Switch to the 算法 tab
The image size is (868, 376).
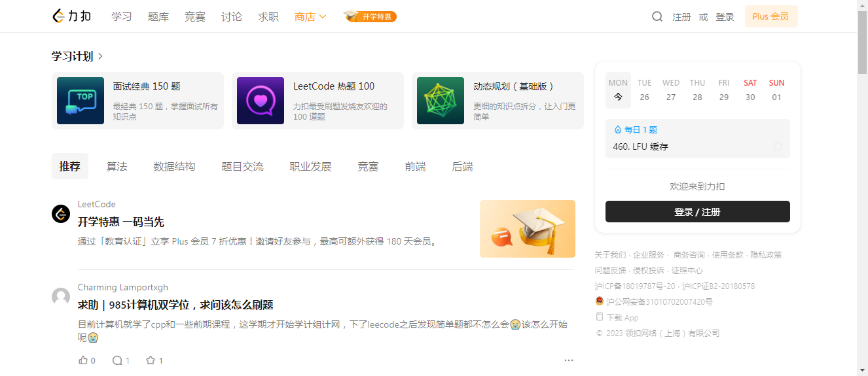117,166
